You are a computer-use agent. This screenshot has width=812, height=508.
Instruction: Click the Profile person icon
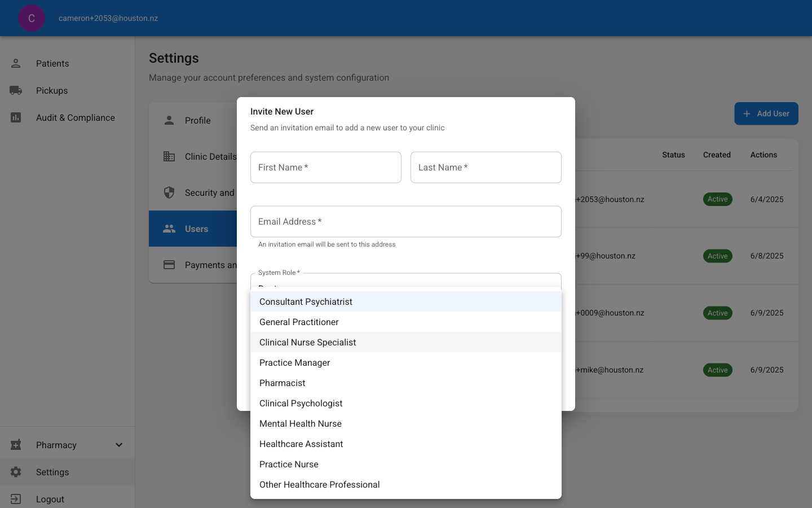[x=169, y=120]
